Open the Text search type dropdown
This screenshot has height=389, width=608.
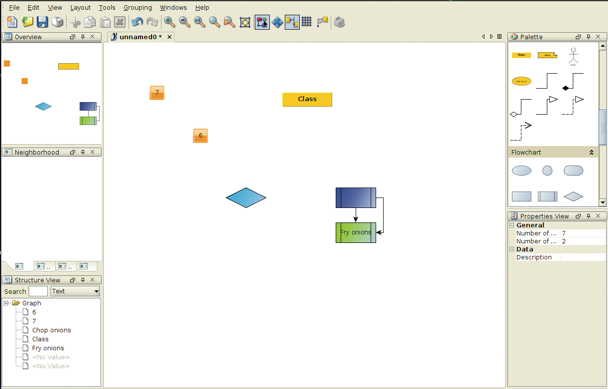coord(75,291)
